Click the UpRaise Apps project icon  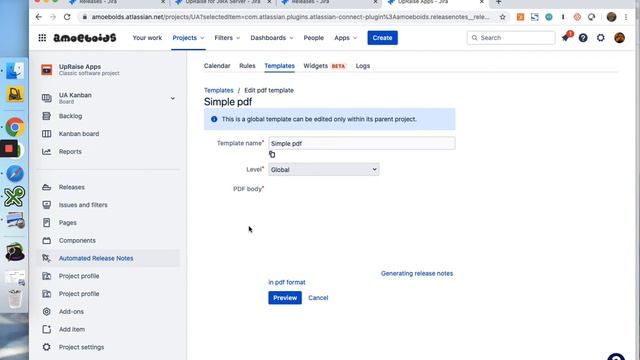(x=47, y=70)
